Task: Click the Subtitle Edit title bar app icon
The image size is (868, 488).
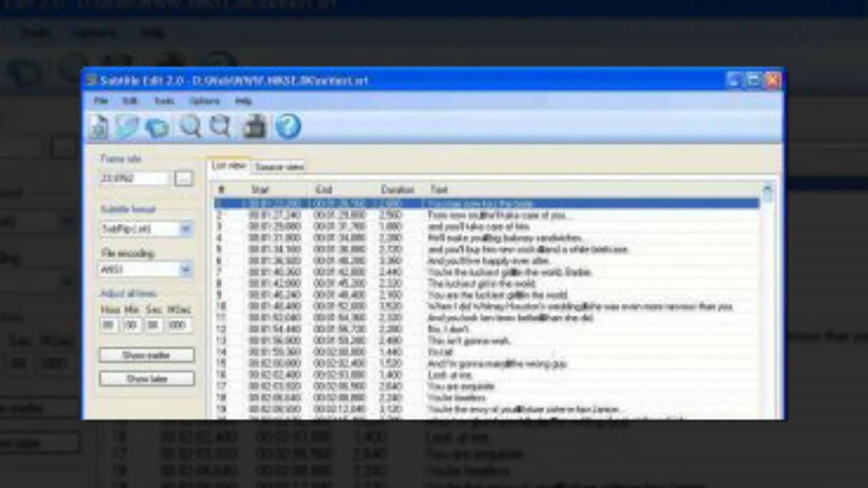Action: point(92,81)
